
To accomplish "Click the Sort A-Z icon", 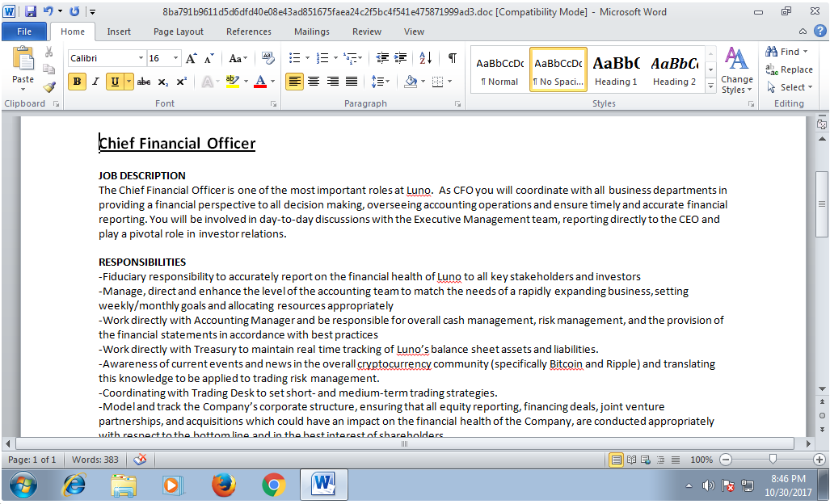I will coord(426,58).
